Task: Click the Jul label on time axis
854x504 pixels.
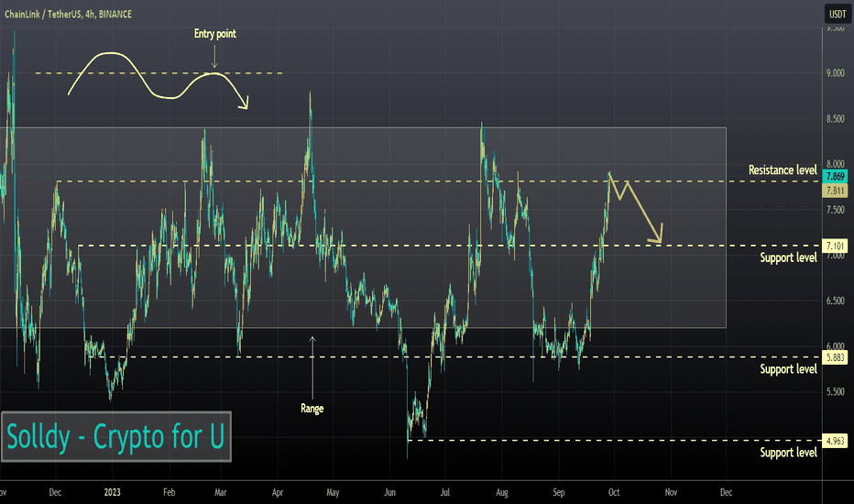Action: pos(445,493)
